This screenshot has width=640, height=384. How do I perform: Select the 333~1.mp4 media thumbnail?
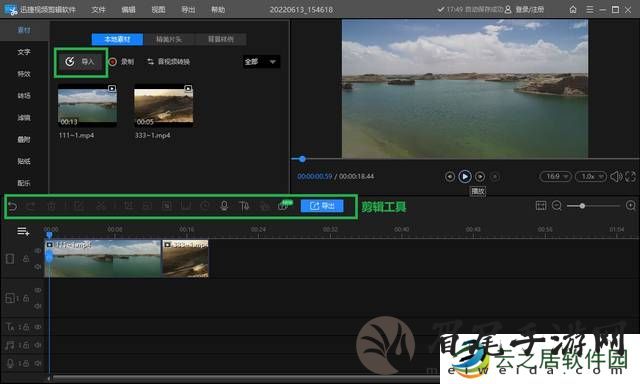pos(164,106)
